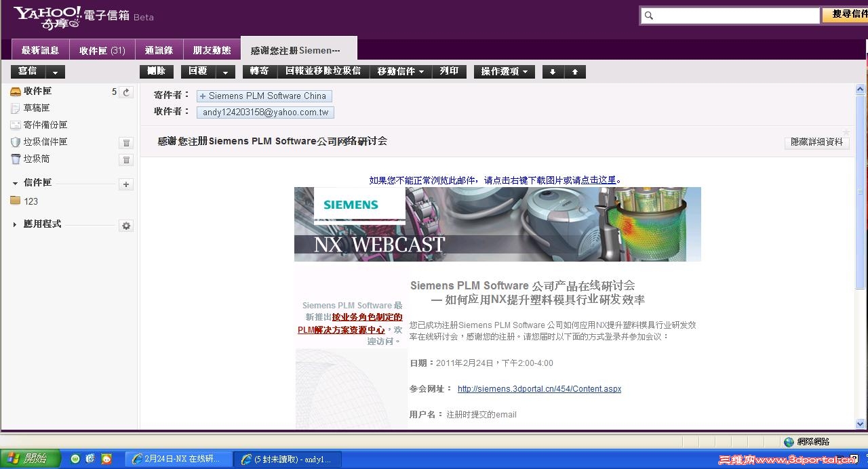The image size is (868, 469).
Task: Collapse the 信件匣 folders section
Action: tap(15, 183)
